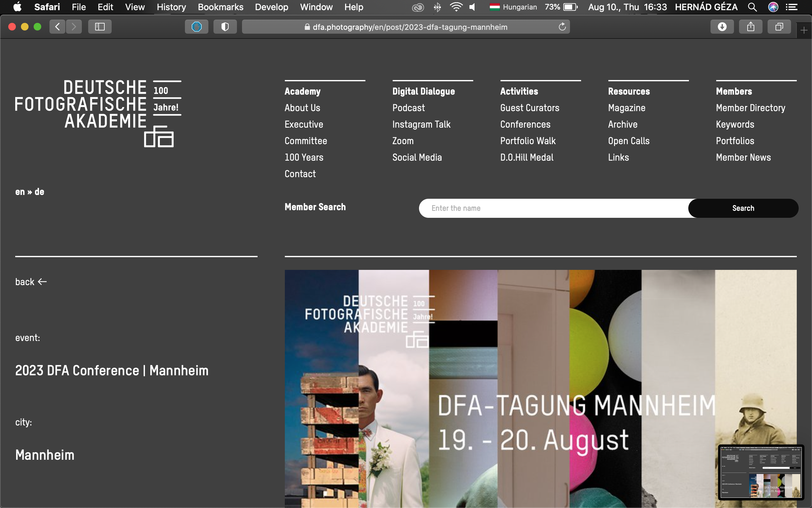Open Creative Cloud menu bar icon

[x=418, y=7]
